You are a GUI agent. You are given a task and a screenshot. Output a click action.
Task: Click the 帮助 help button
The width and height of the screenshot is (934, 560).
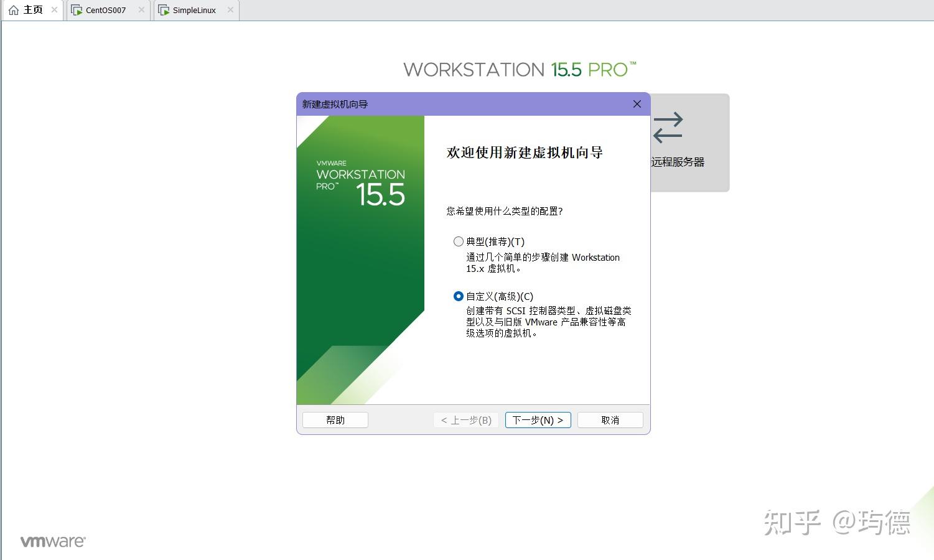[x=335, y=420]
